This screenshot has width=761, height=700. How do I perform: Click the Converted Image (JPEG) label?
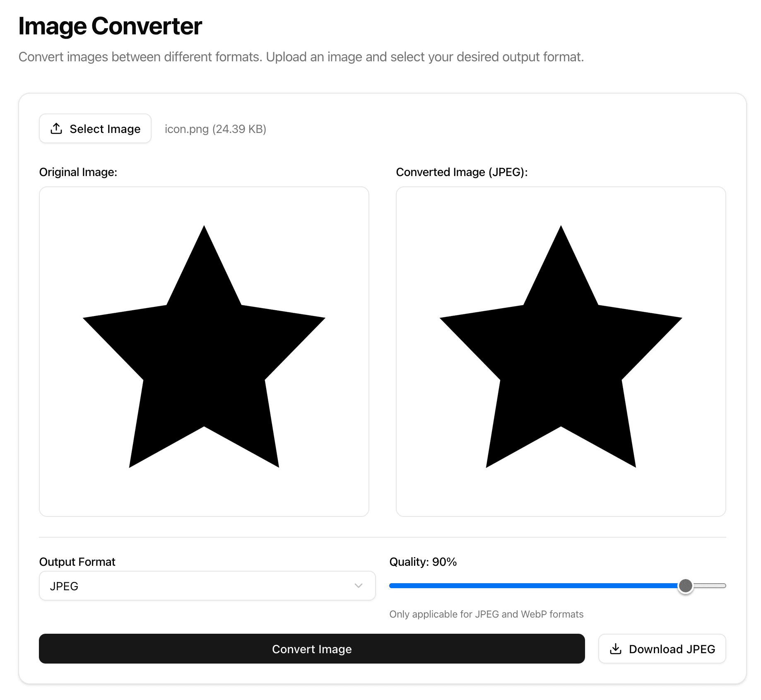pos(462,172)
